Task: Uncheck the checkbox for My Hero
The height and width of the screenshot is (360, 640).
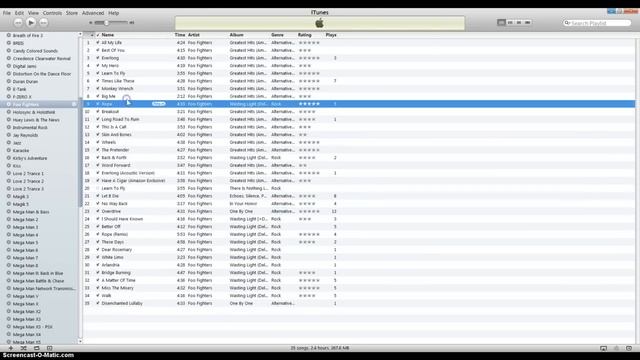Action: tap(98, 65)
